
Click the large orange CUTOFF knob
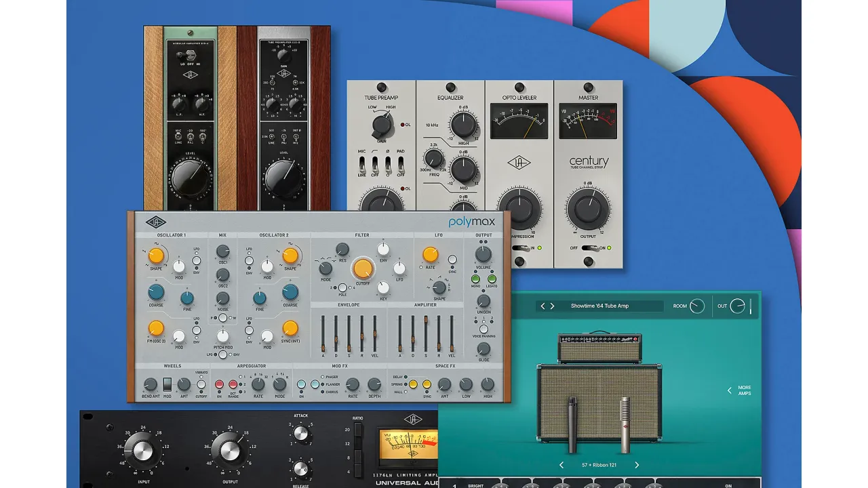[363, 269]
